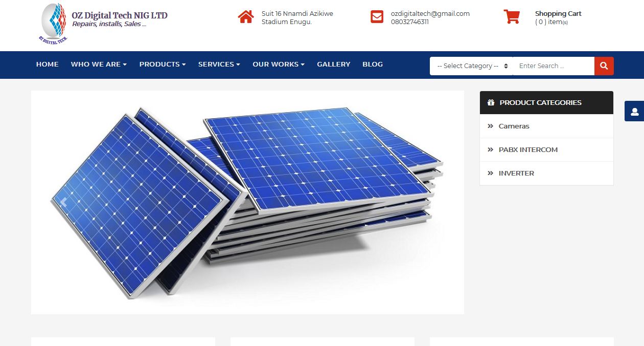Click the gift icon in Product Categories header
Image resolution: width=644 pixels, height=346 pixels.
(x=491, y=102)
